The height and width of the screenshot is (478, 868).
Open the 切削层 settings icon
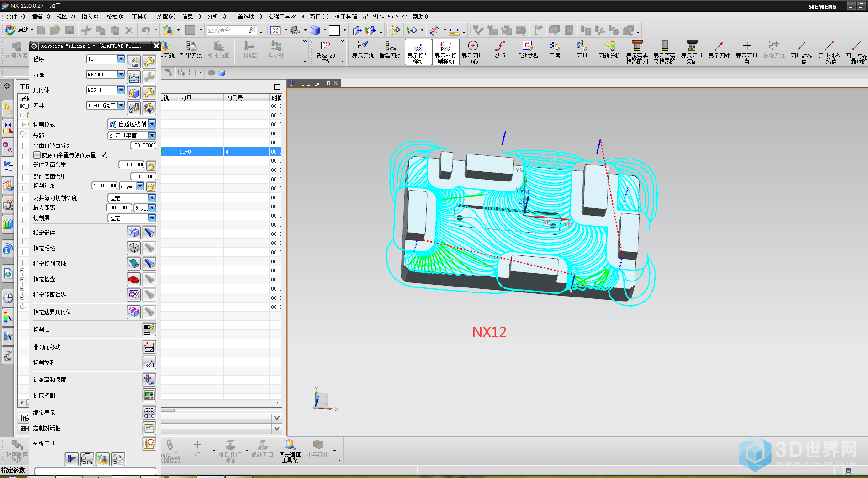coord(149,329)
